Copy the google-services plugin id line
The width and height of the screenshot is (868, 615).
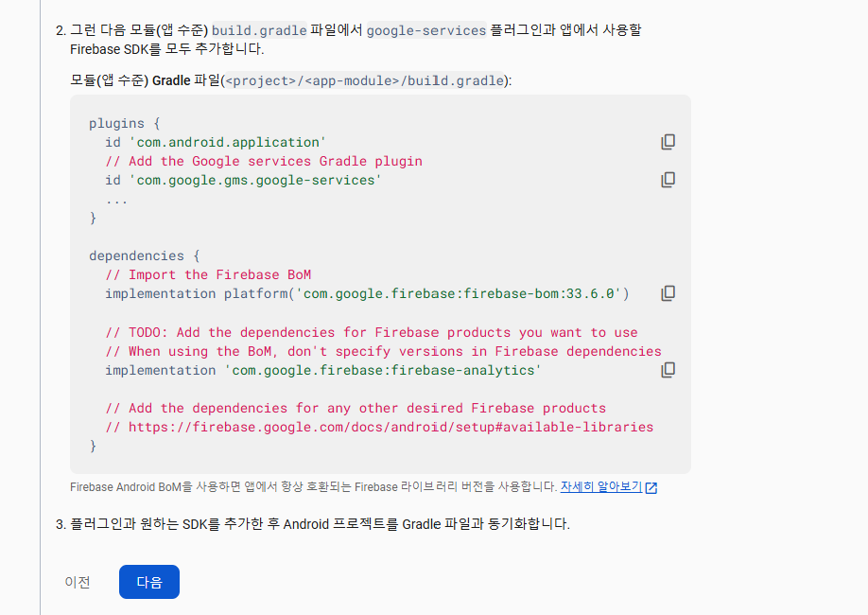tap(668, 180)
